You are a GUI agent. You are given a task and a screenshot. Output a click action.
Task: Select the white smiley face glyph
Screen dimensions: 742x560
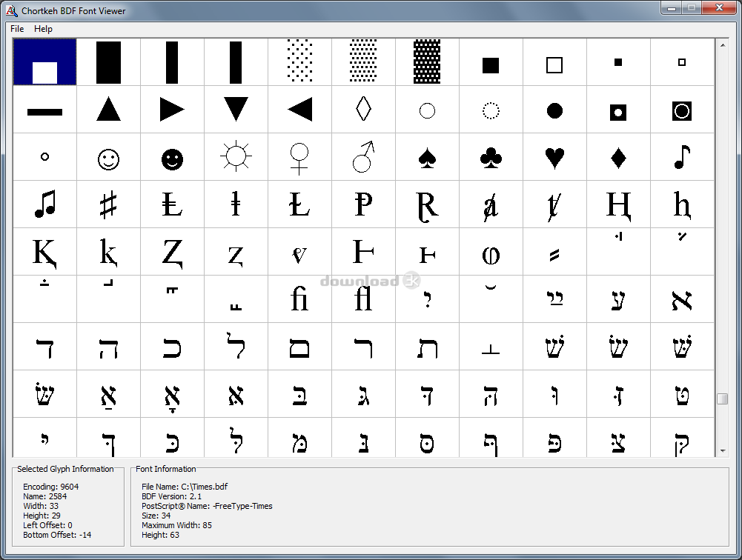tap(108, 157)
